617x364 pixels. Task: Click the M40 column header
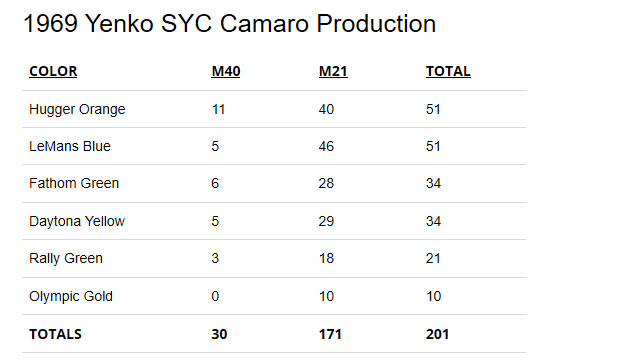[226, 71]
